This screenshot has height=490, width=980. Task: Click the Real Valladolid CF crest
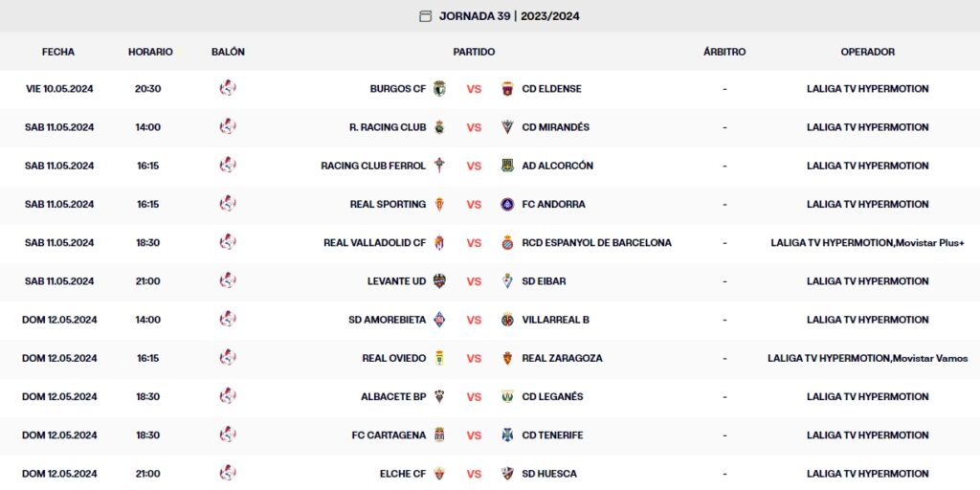coord(439,243)
